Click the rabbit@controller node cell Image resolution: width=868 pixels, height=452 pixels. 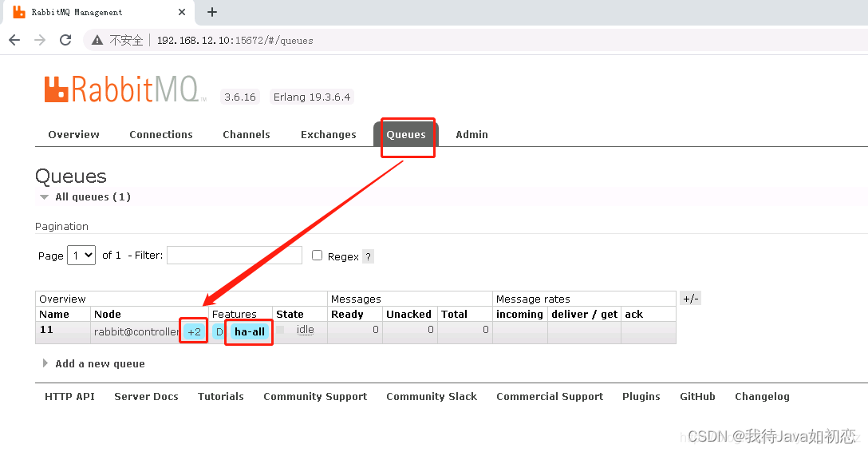(136, 331)
